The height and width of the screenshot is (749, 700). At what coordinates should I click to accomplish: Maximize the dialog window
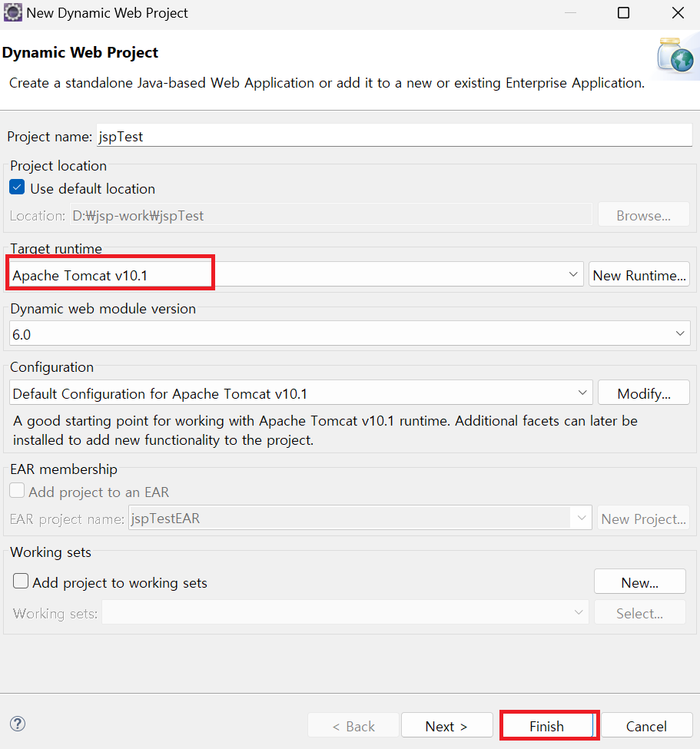[623, 13]
